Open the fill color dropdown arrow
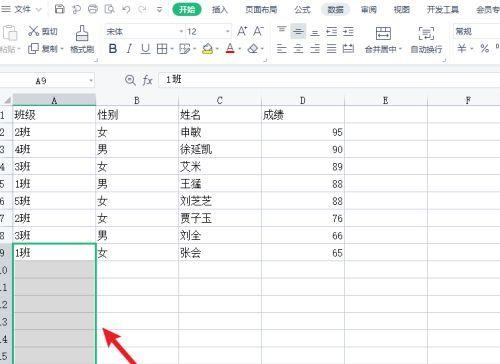 pyautogui.click(x=217, y=49)
